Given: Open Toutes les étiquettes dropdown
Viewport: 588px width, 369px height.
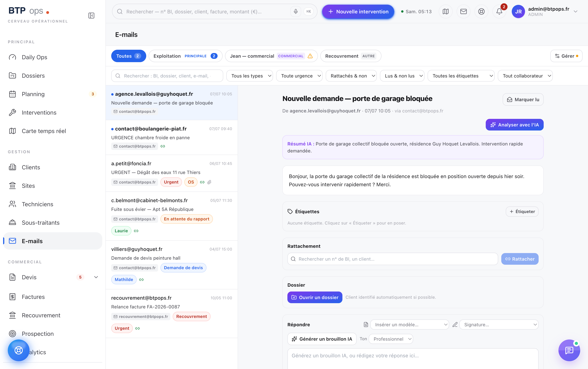Looking at the screenshot, I should tap(461, 76).
